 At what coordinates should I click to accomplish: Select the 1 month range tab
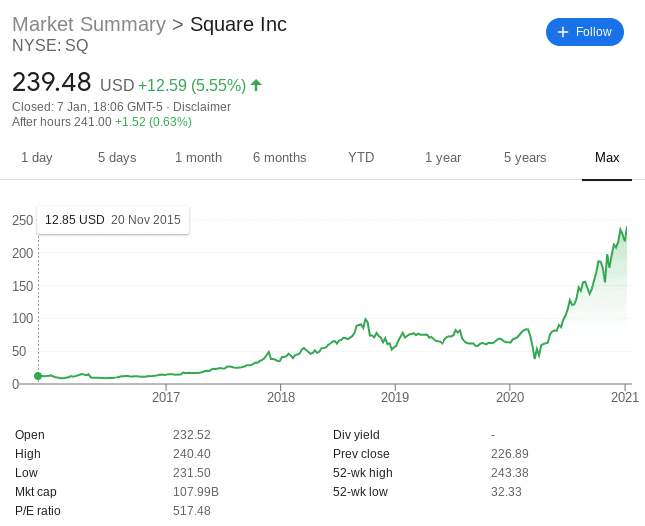(x=198, y=158)
